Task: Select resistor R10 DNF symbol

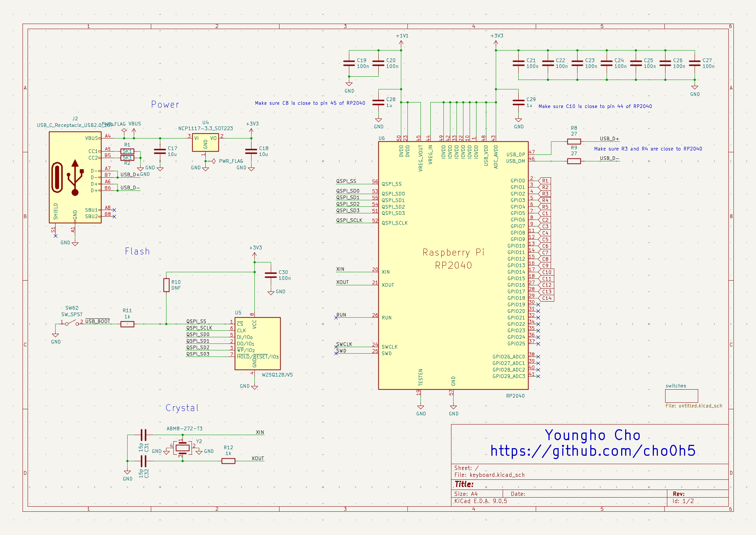Action: pos(166,285)
